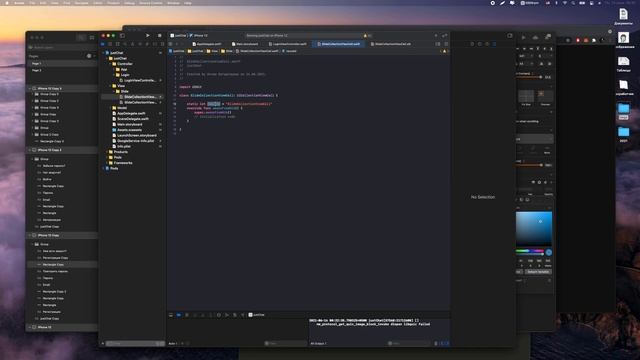This screenshot has height=360, width=640.
Task: Collapse iPhone 12 Copy 4 artboard
Action: (30, 88)
